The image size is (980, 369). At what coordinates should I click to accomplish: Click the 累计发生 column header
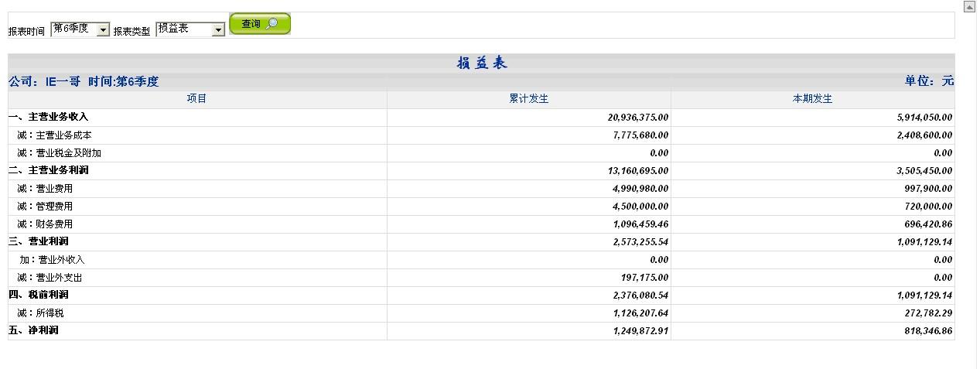tap(529, 99)
